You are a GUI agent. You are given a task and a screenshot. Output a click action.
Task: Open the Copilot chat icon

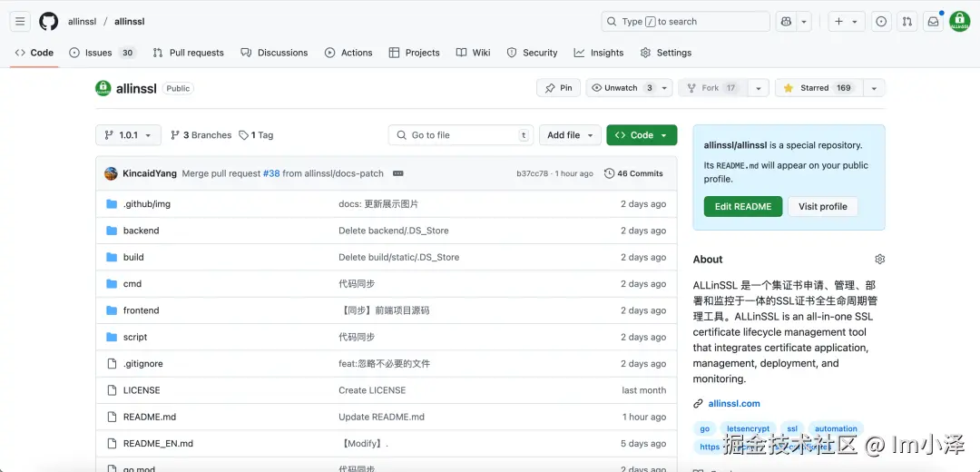tap(786, 21)
